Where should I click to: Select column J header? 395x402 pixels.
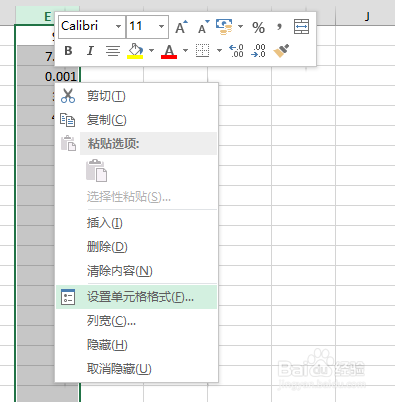click(367, 16)
